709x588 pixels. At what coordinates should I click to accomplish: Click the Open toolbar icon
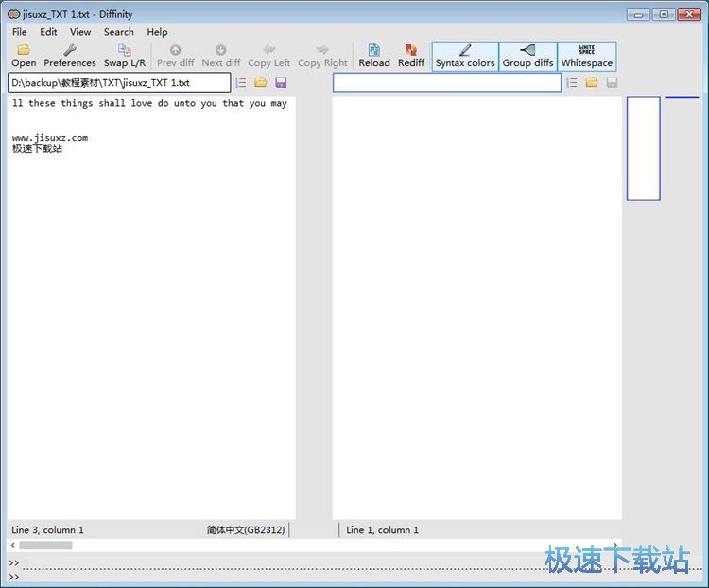pos(24,56)
